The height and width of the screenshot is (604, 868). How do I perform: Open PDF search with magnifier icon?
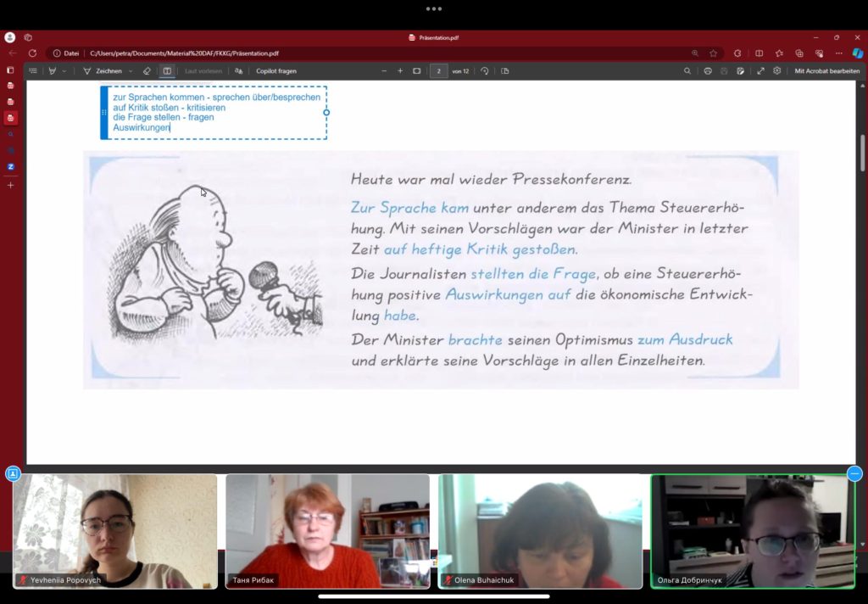687,71
